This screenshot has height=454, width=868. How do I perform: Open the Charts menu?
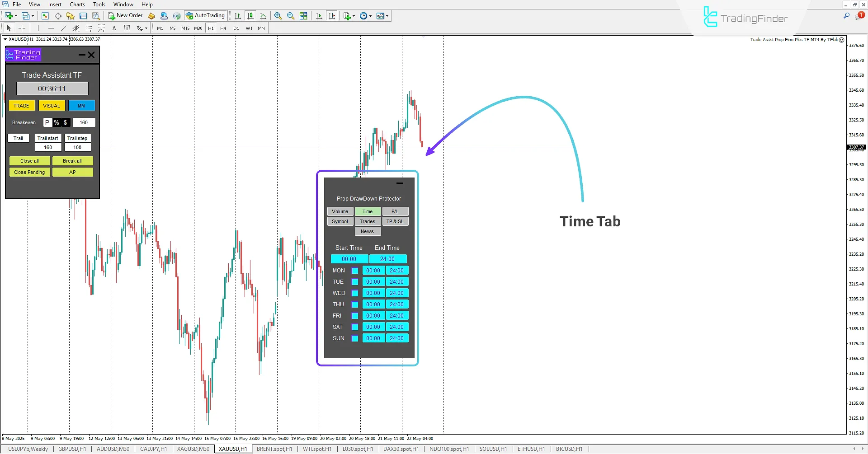point(77,4)
